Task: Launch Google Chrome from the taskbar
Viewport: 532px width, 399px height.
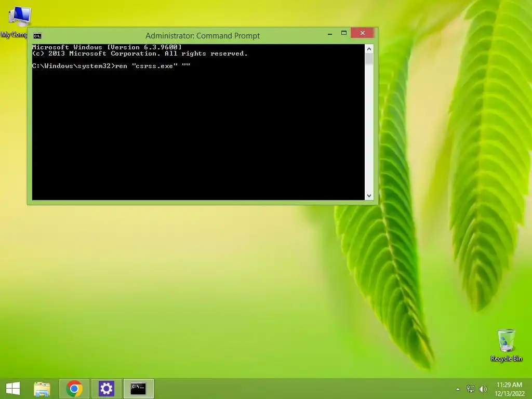Action: (x=74, y=389)
